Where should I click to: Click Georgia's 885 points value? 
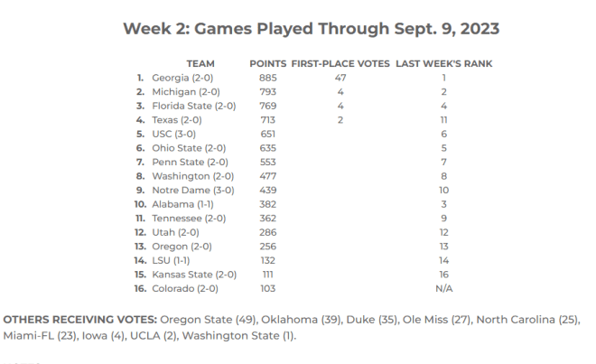[268, 78]
